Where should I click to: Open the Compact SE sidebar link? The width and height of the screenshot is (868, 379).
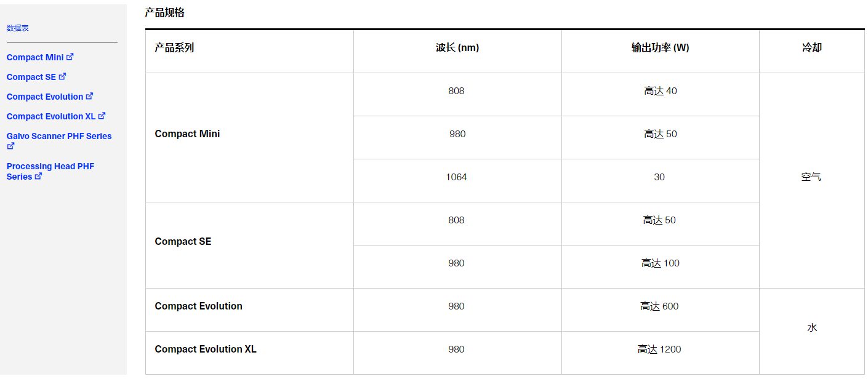31,77
